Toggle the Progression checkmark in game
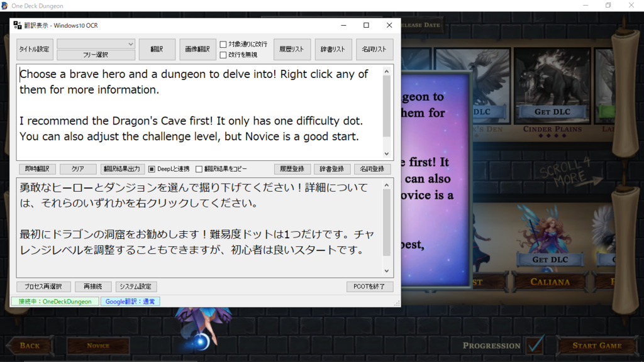The image size is (644, 362). (x=536, y=345)
